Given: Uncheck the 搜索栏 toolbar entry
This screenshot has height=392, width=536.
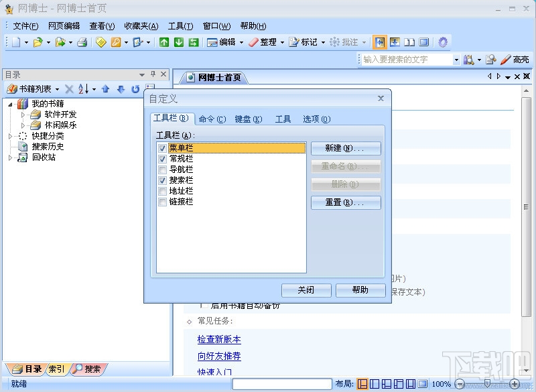Looking at the screenshot, I should [161, 180].
